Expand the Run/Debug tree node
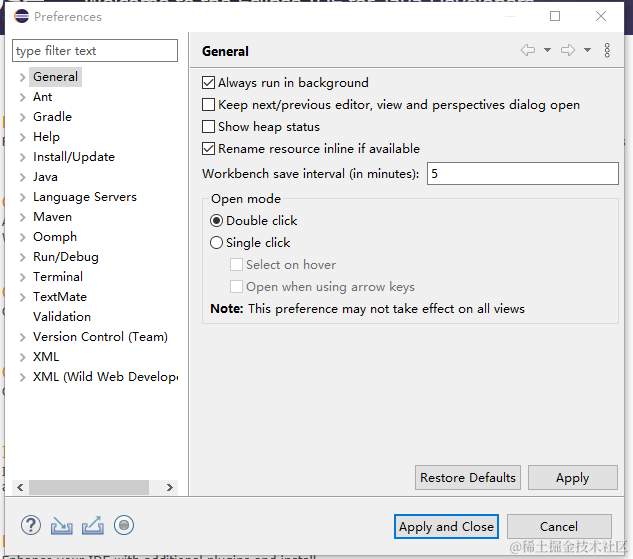Image resolution: width=633 pixels, height=559 pixels. pyautogui.click(x=23, y=257)
